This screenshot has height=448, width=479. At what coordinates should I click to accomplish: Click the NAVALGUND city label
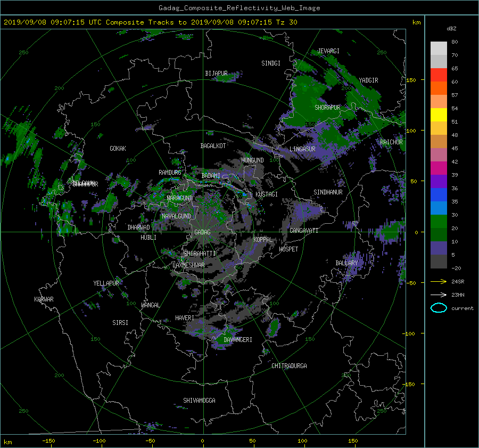(176, 216)
